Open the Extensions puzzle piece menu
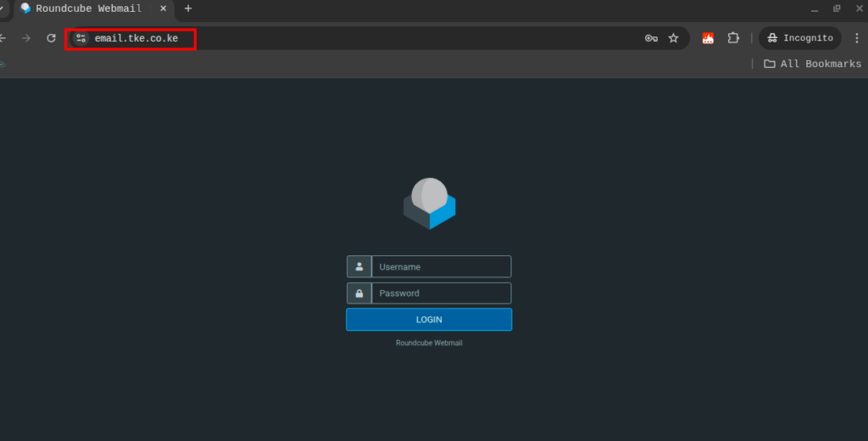 [733, 38]
